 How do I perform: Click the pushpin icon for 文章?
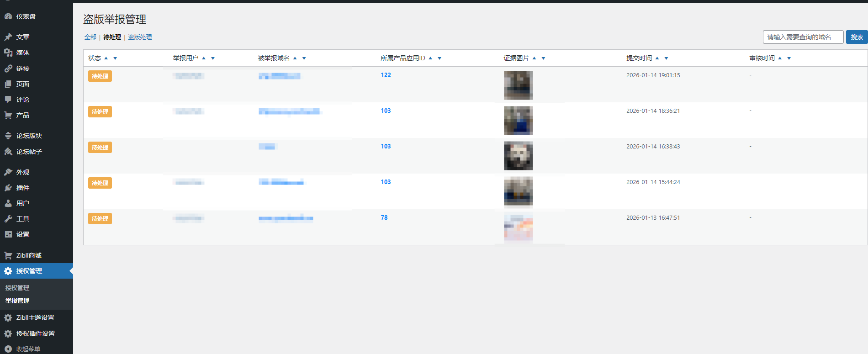point(8,37)
